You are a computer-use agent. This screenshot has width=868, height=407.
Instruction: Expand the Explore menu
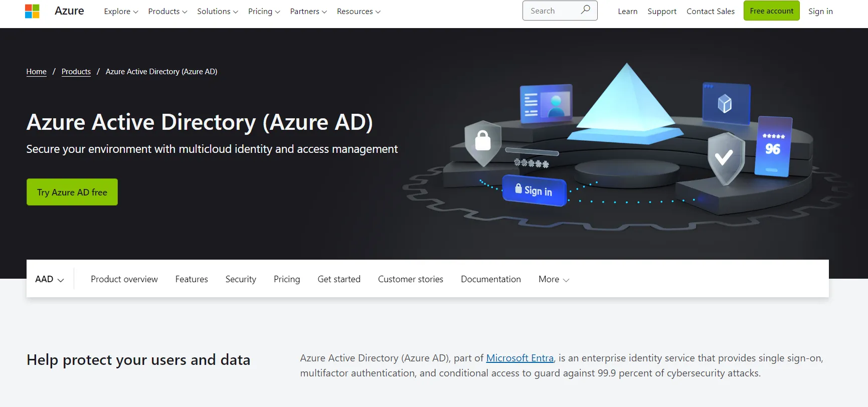point(121,11)
